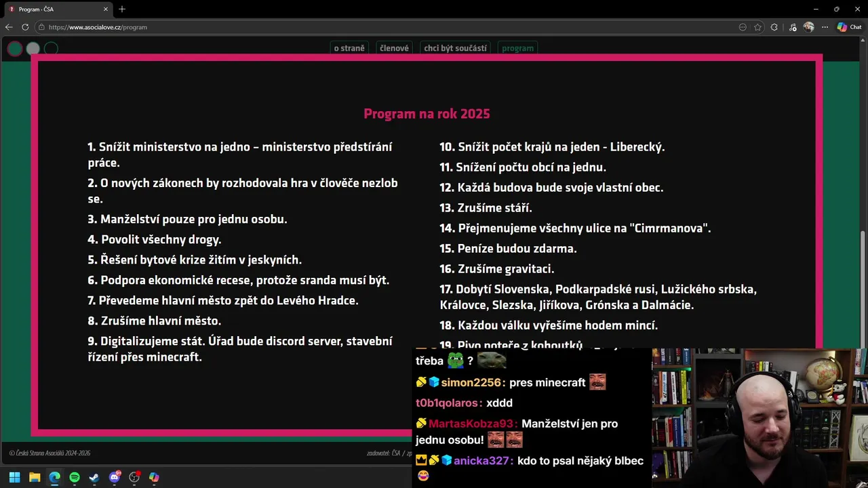This screenshot has width=868, height=488.
Task: Click item '16. Zrušíme gravitaci.'
Action: point(496,269)
